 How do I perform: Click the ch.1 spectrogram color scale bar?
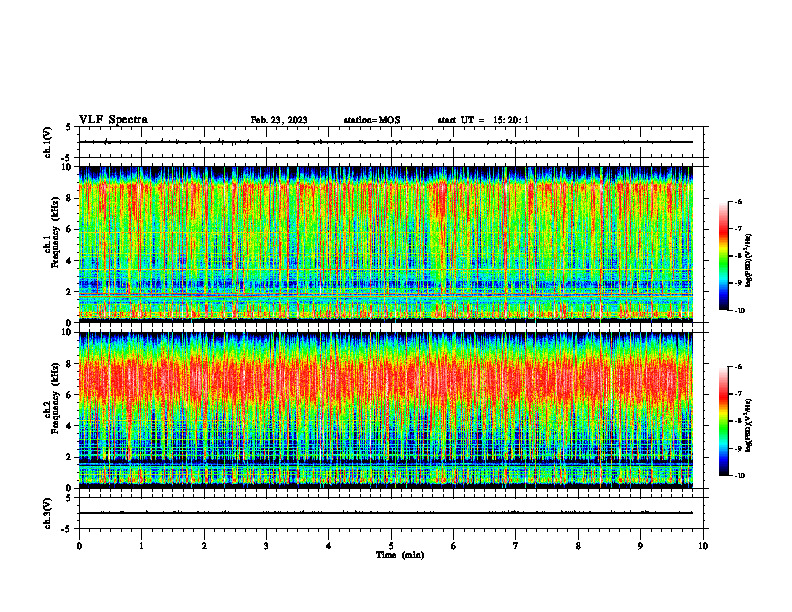coord(723,256)
